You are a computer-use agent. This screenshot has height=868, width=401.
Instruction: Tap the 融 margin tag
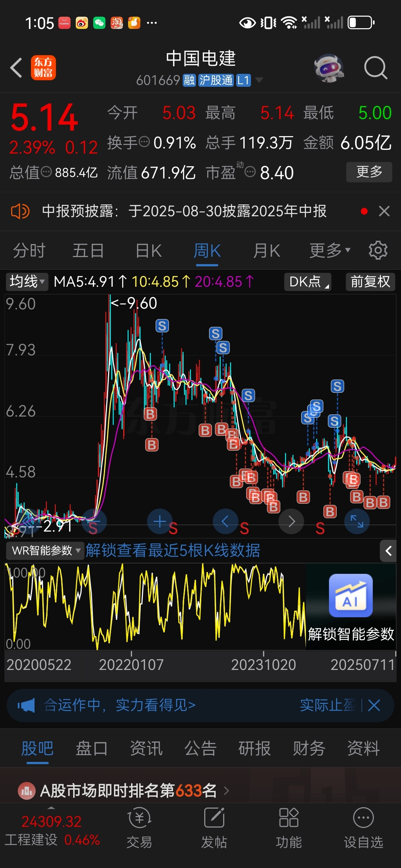[x=189, y=80]
